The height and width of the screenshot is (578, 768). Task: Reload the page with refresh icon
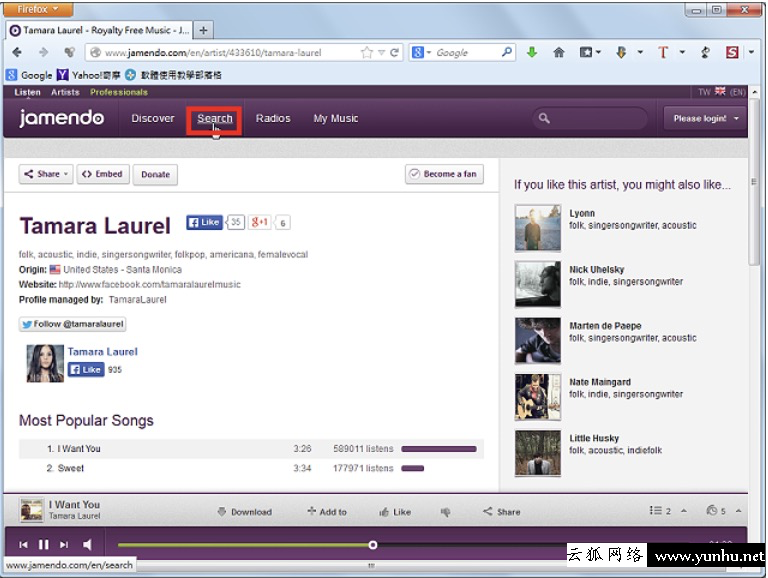click(394, 53)
